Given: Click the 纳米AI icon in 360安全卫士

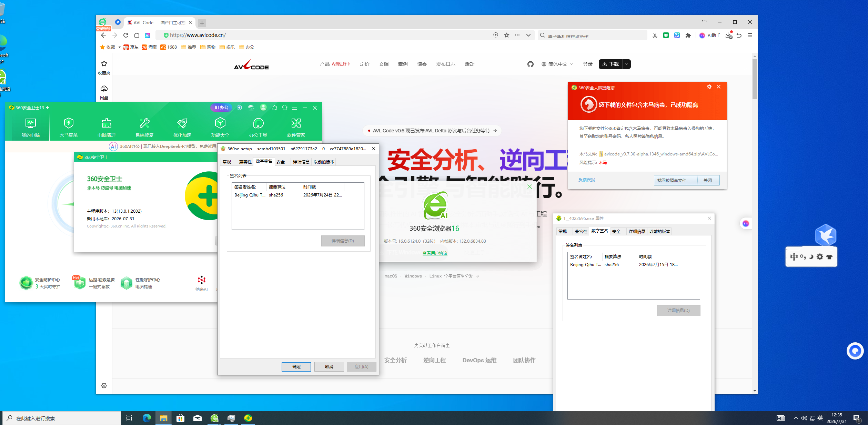Looking at the screenshot, I should pos(202,283).
